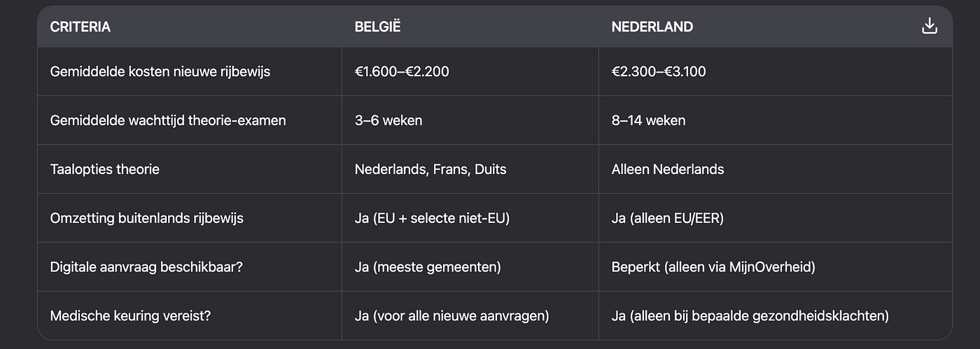Click the 'Alleen Nederlands' cell

(668, 169)
